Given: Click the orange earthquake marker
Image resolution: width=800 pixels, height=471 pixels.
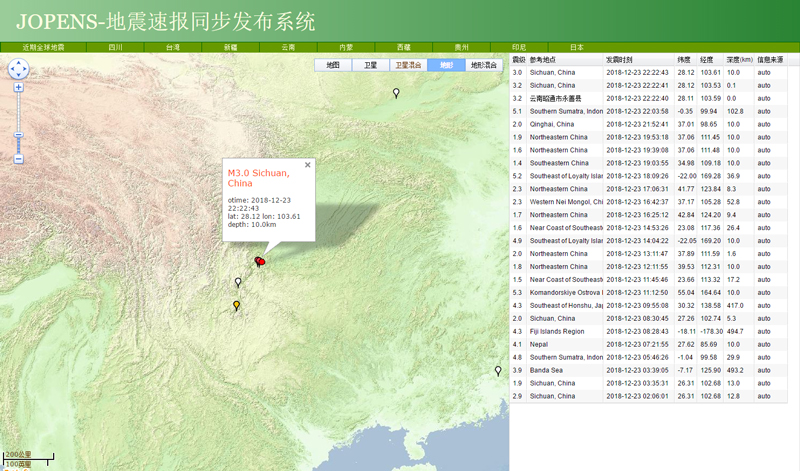Looking at the screenshot, I should pyautogui.click(x=237, y=305).
